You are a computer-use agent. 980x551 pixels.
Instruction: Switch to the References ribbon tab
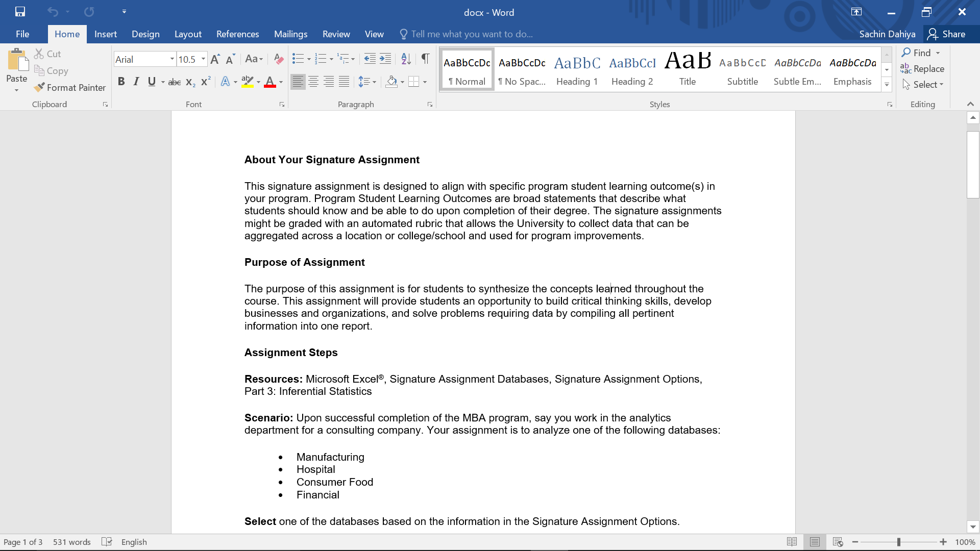click(237, 34)
